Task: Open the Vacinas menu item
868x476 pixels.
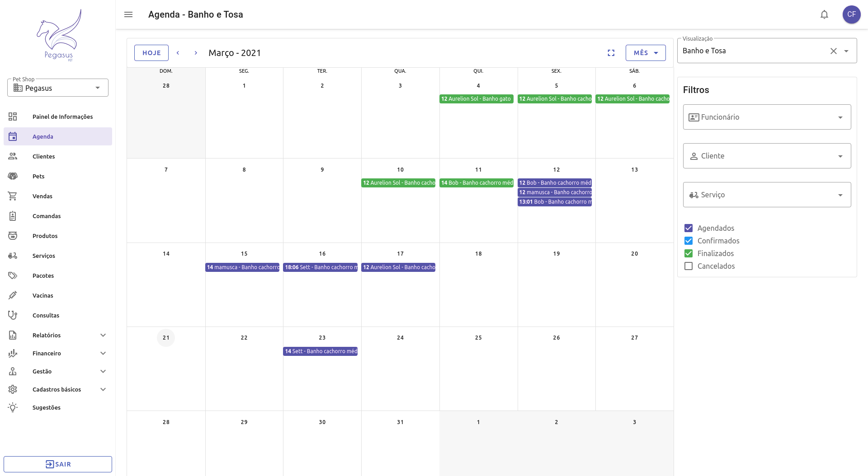Action: [x=58, y=295]
